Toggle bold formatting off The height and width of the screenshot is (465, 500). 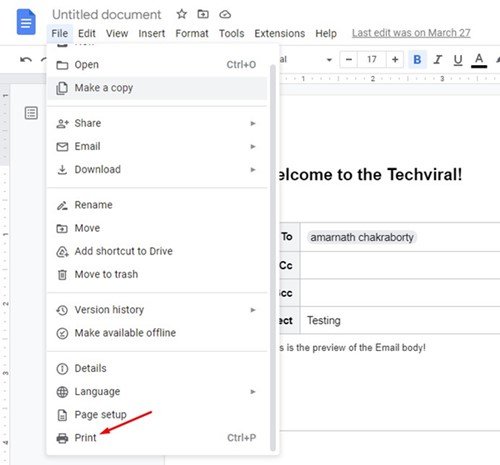(x=417, y=60)
